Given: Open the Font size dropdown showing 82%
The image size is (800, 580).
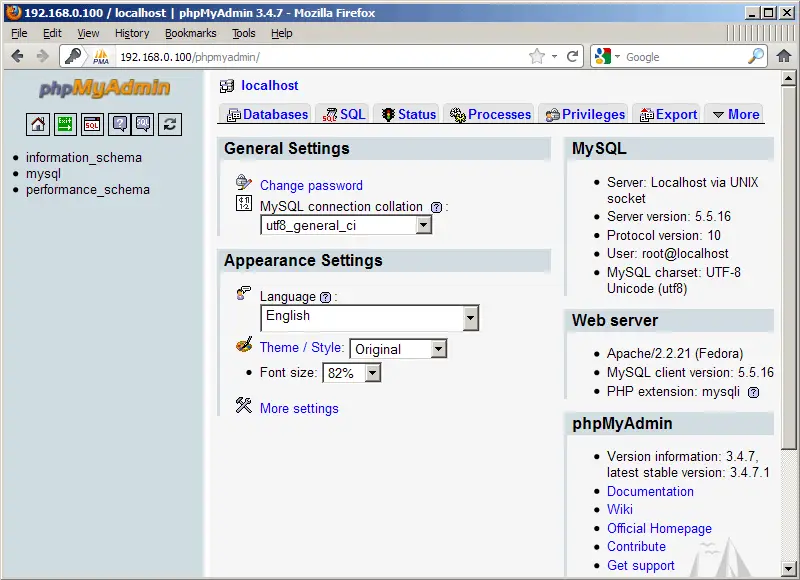Looking at the screenshot, I should click(352, 373).
